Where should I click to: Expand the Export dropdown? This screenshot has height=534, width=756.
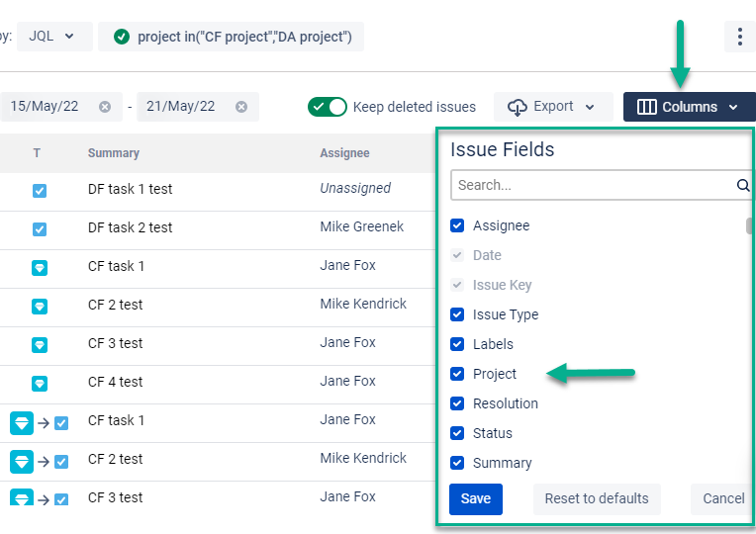pos(553,107)
